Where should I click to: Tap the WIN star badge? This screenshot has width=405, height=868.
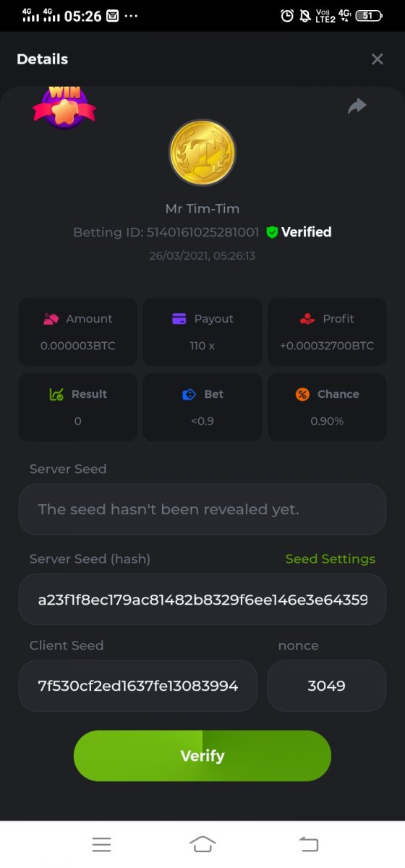pos(64,107)
